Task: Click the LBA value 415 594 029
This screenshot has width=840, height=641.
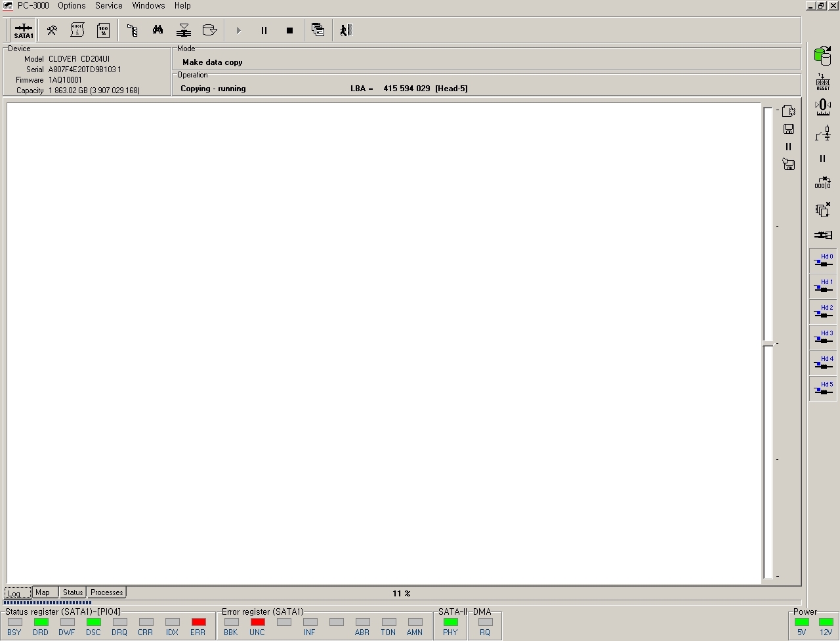Action: point(407,89)
